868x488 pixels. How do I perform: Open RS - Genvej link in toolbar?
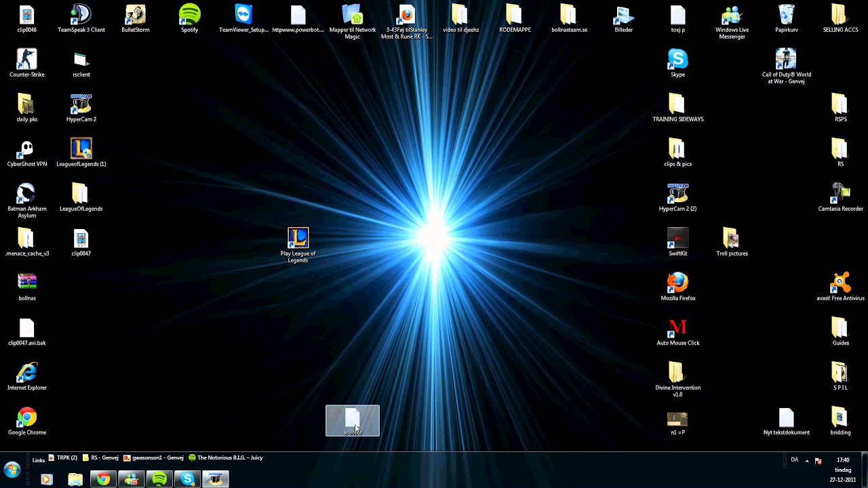point(101,458)
